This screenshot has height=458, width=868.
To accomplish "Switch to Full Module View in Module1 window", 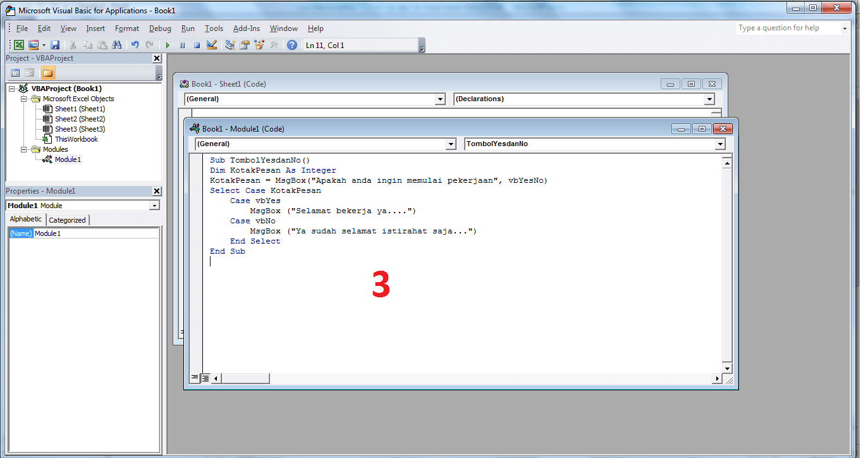I will pyautogui.click(x=205, y=378).
